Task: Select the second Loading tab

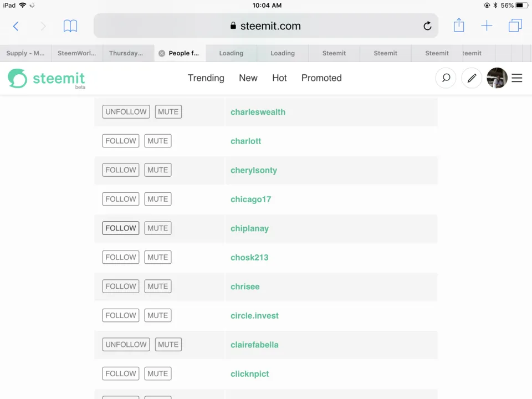Action: (283, 53)
